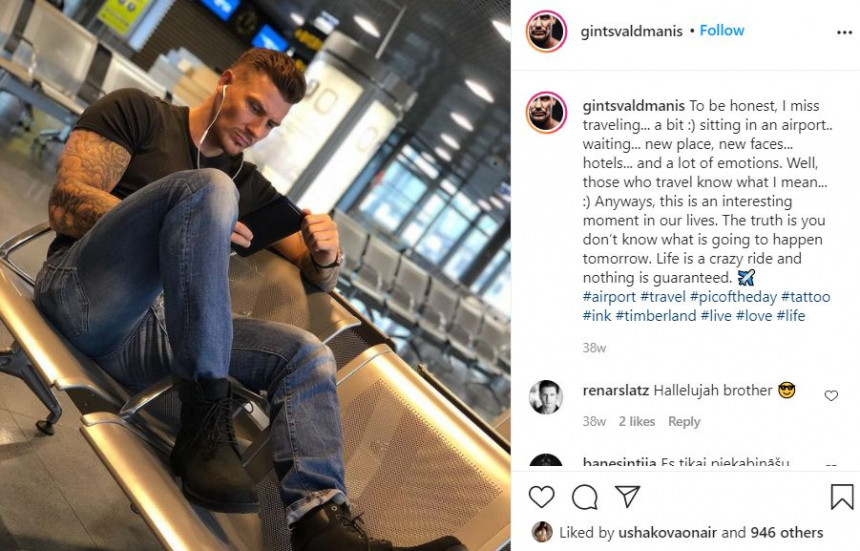This screenshot has height=551, width=860.
Task: Open the airport photo of the post
Action: [x=255, y=275]
